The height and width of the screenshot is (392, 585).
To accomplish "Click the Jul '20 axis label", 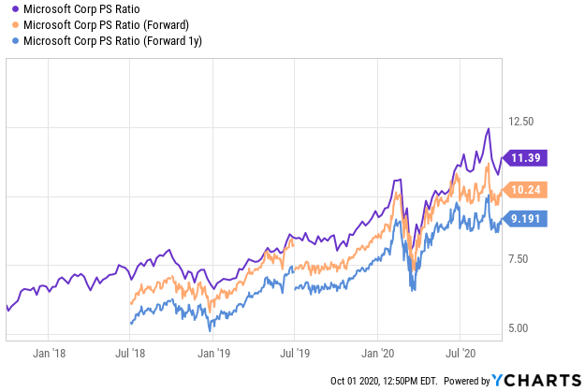I will (x=461, y=354).
